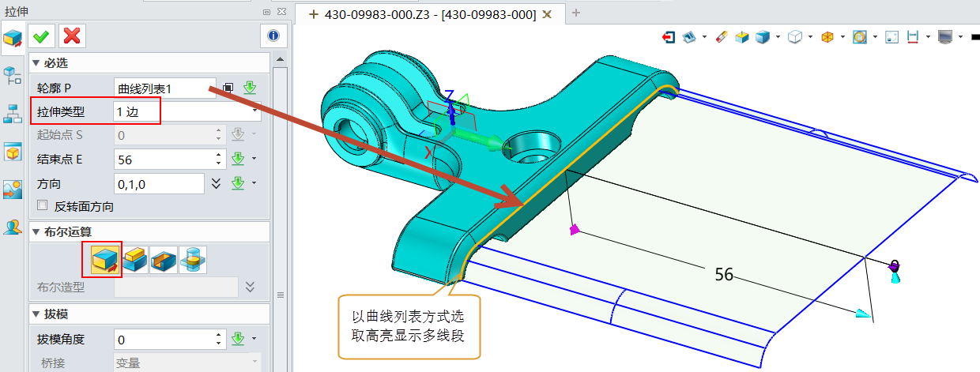Collapse the 必选 section
This screenshot has height=372, width=980.
(36, 63)
